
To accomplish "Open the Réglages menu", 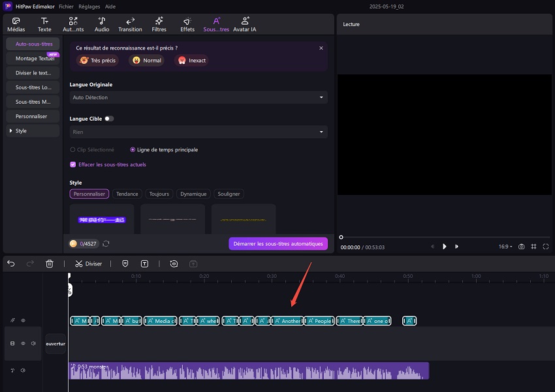I will 89,6.
